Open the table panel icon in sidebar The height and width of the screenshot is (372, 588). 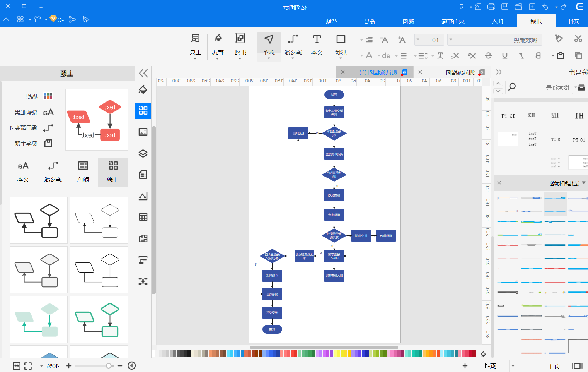143,217
